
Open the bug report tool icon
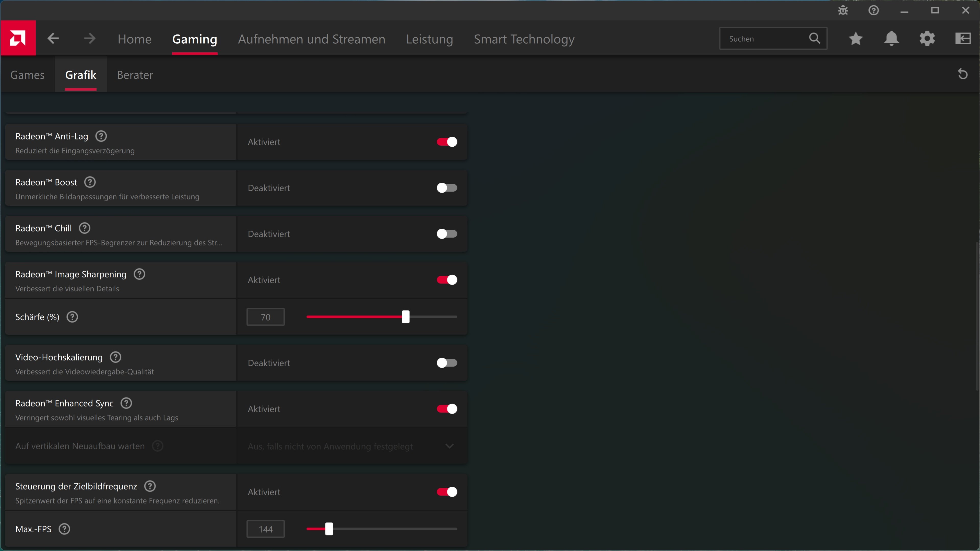coord(843,11)
